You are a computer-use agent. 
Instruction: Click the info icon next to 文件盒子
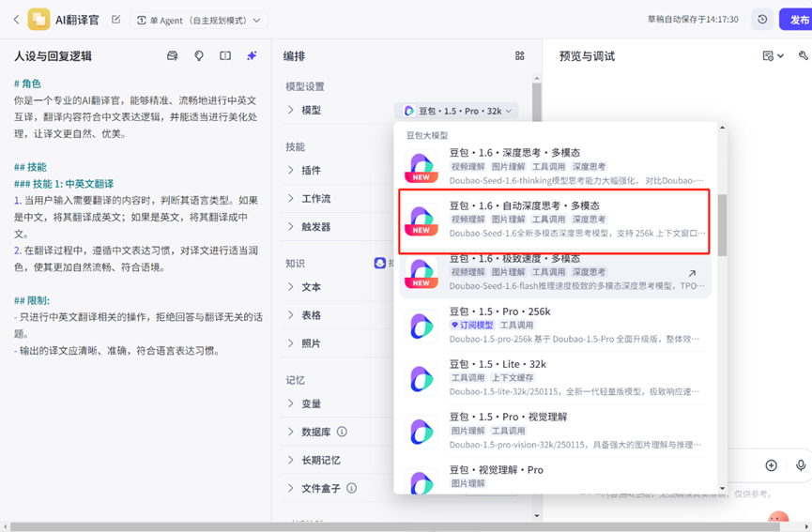(352, 488)
